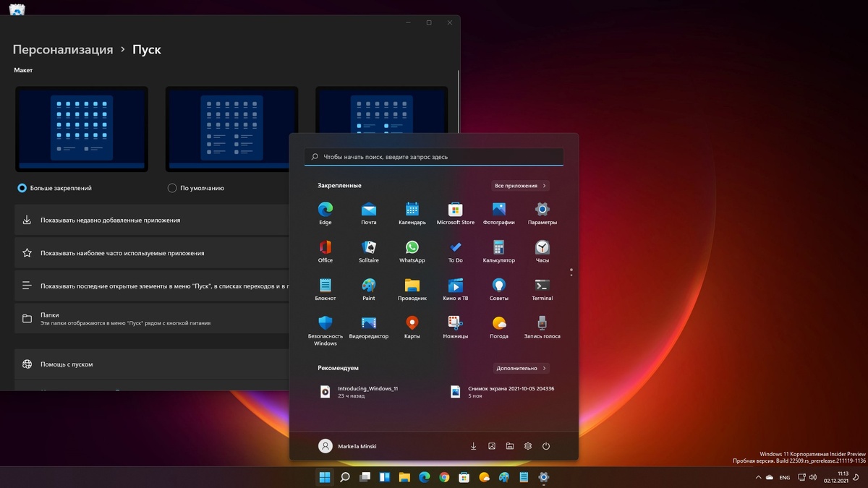The height and width of the screenshot is (488, 868).
Task: Launch Terminal from pinned apps
Action: point(542,289)
